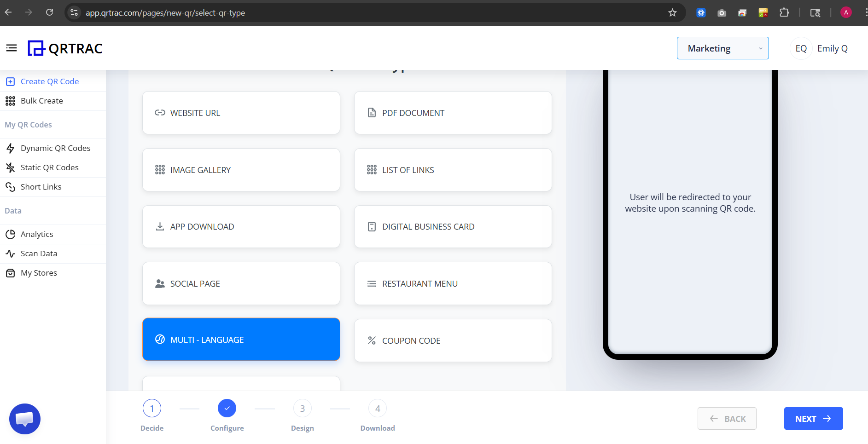This screenshot has width=868, height=444.
Task: Open the Bulk Create section
Action: pyautogui.click(x=41, y=101)
